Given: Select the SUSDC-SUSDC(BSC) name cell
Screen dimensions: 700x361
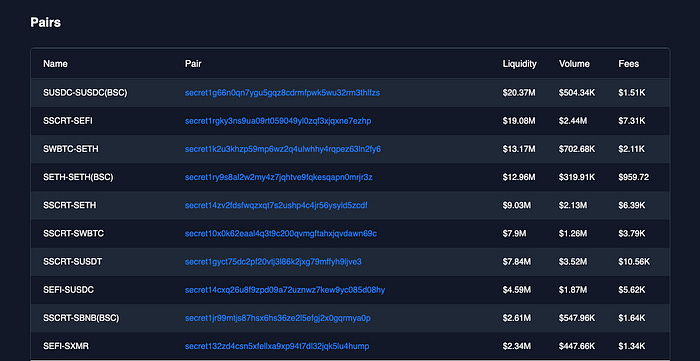Looking at the screenshot, I should [x=85, y=93].
